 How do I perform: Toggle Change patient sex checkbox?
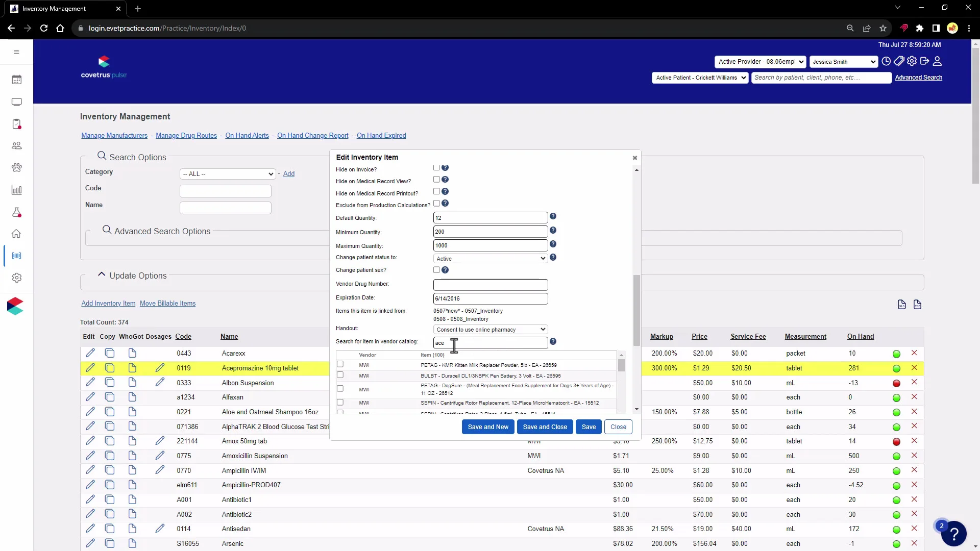coord(436,270)
